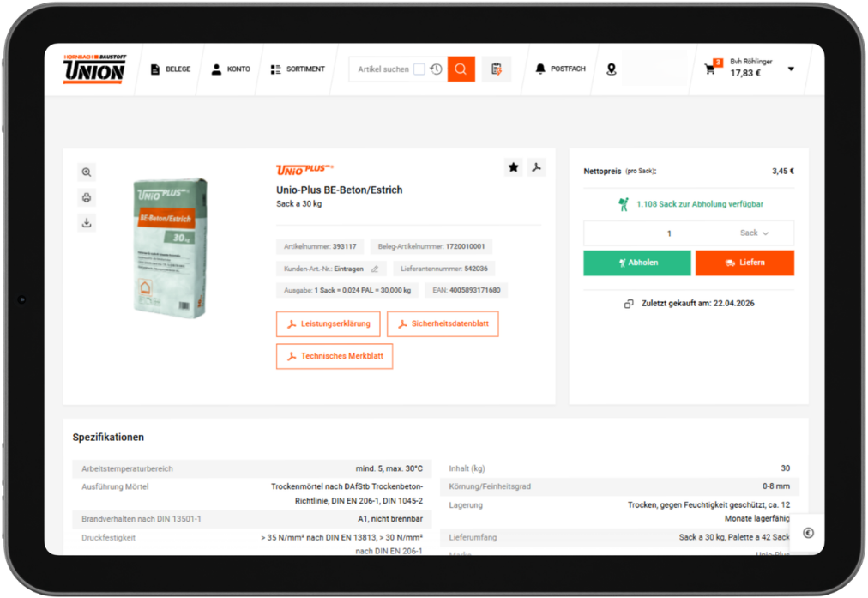This screenshot has width=868, height=598.
Task: Click the cart total 17,83 €
Action: point(745,73)
